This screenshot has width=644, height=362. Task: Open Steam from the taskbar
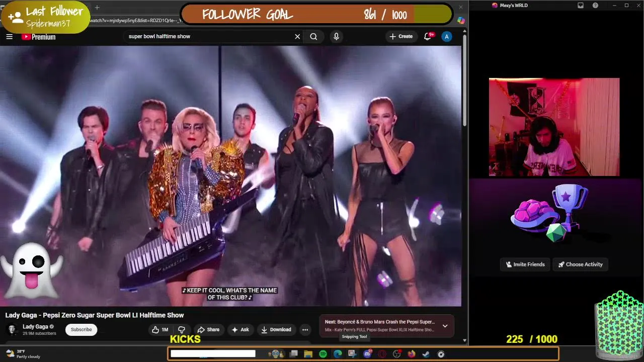[x=426, y=354]
